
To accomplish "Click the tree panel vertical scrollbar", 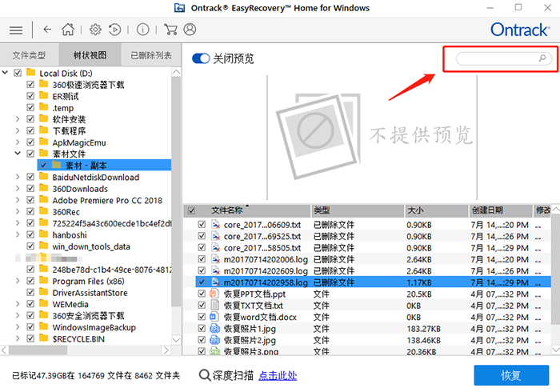I will [176, 193].
